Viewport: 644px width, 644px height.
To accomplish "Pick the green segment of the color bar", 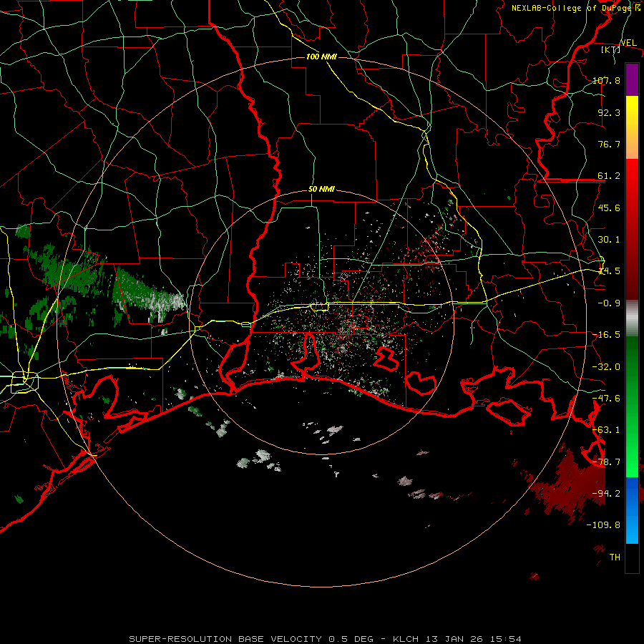I will [632, 406].
